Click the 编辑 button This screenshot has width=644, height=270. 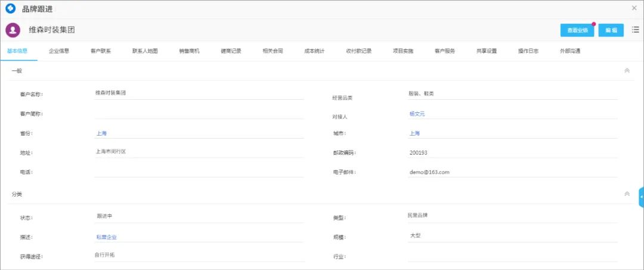611,30
